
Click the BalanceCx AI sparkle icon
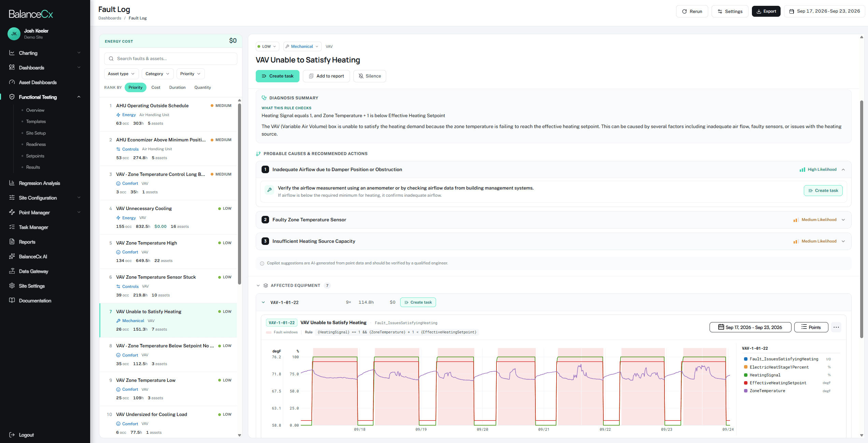click(x=12, y=257)
